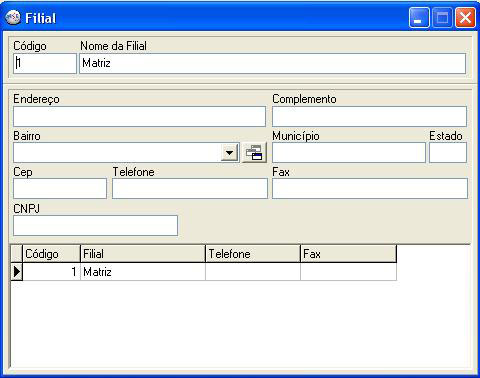Click the Telefone grid column header
Viewport: 480px width, 378px height.
tap(253, 254)
